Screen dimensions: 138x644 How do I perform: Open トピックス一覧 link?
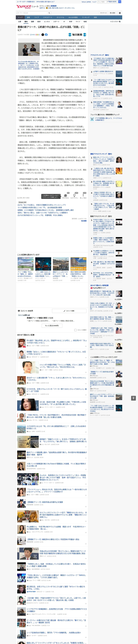click(115, 21)
